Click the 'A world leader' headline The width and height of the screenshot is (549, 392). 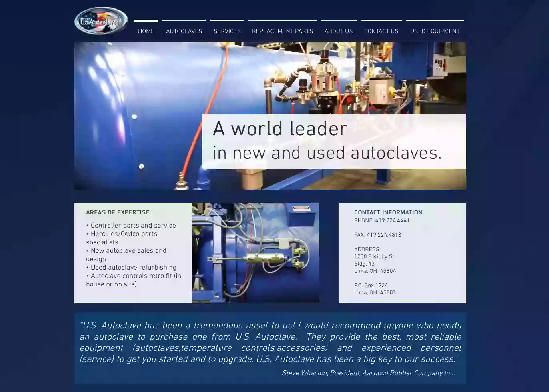click(280, 128)
